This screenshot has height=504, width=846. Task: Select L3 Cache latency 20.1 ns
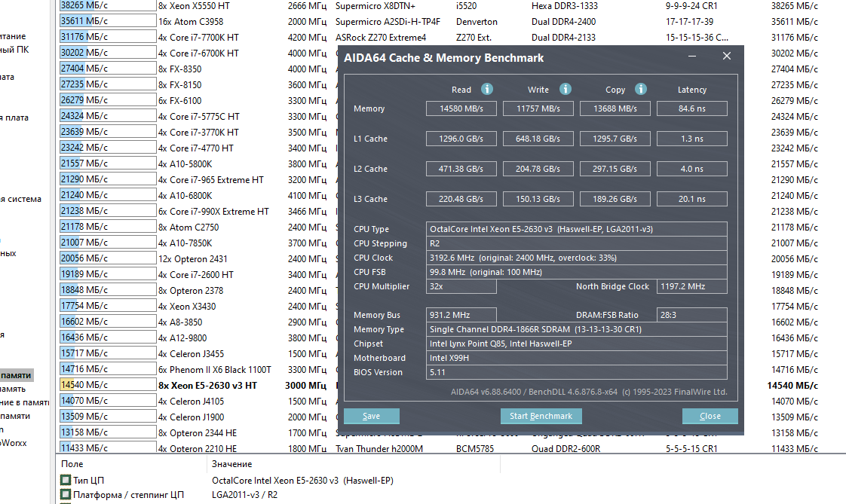click(x=691, y=199)
